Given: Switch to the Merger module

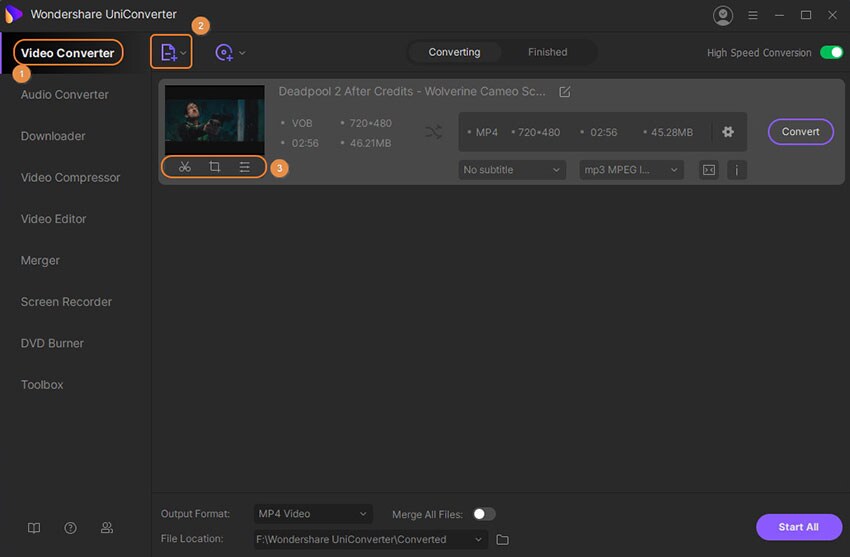Looking at the screenshot, I should pos(40,261).
